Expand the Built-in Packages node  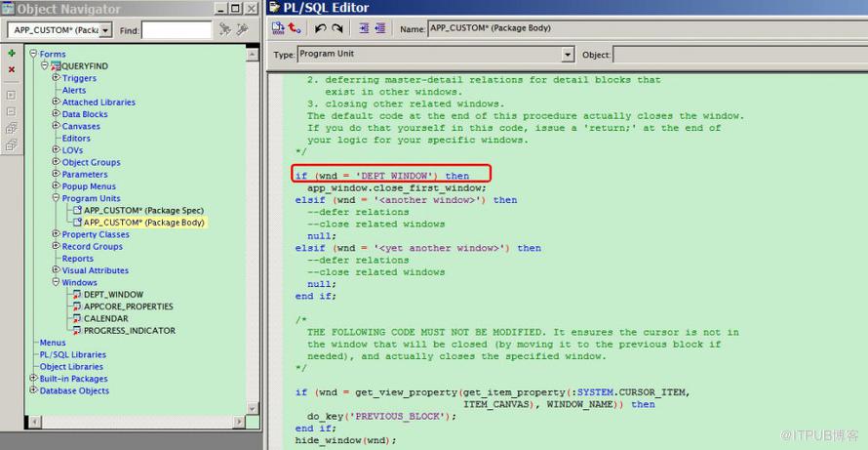tap(33, 378)
